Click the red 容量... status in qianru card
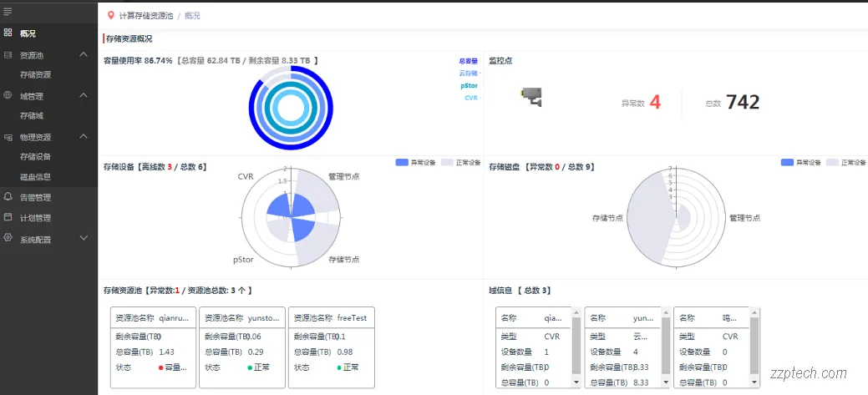The width and height of the screenshot is (868, 395). click(173, 367)
